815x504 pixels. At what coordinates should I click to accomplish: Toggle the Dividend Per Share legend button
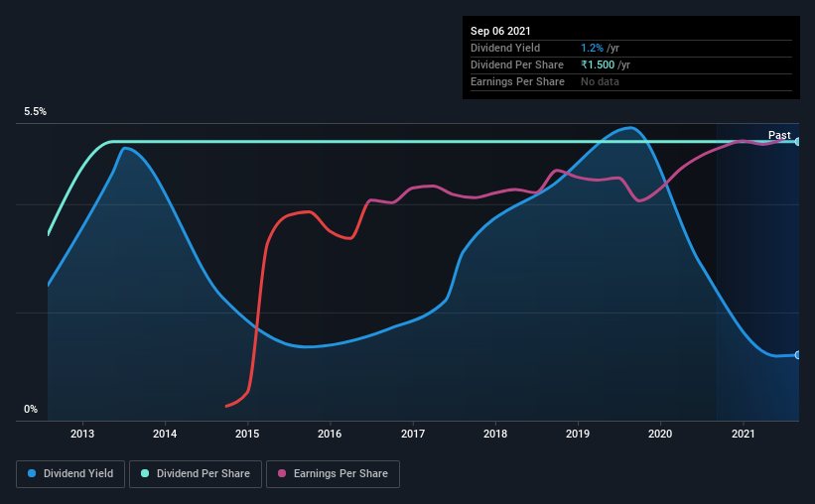click(196, 474)
